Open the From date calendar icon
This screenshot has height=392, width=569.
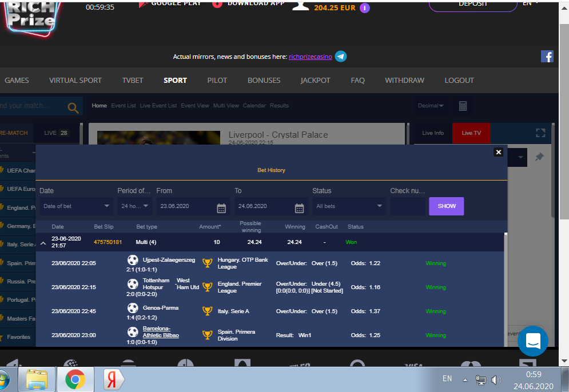(221, 208)
